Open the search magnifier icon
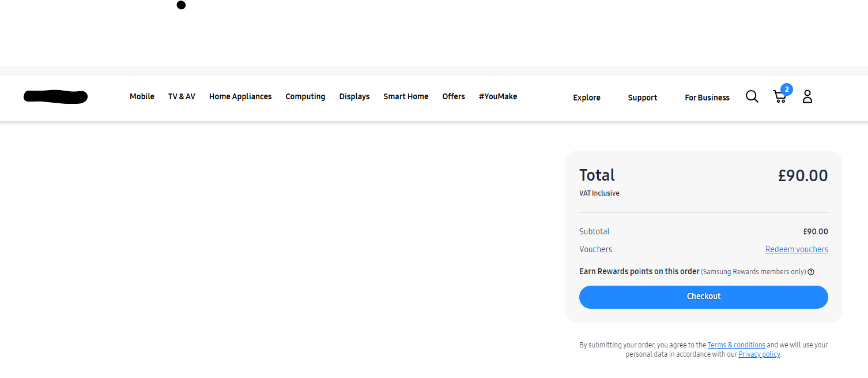Image resolution: width=868 pixels, height=378 pixels. click(752, 96)
